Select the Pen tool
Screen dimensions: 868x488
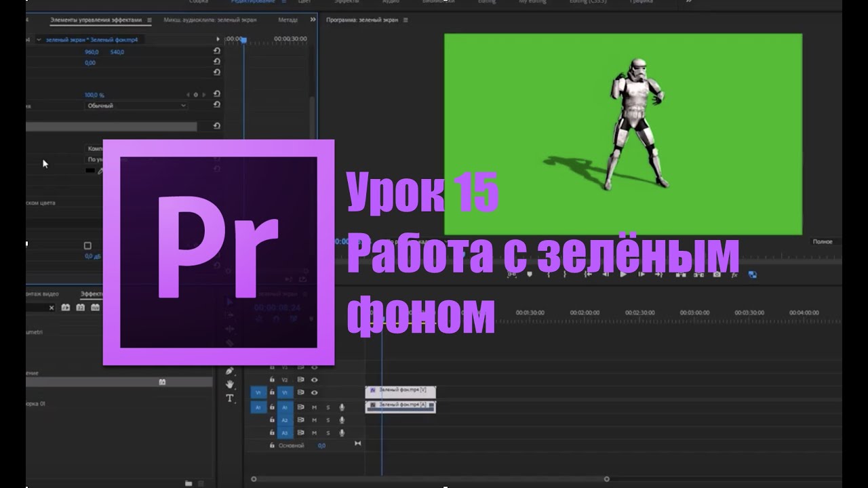[230, 371]
